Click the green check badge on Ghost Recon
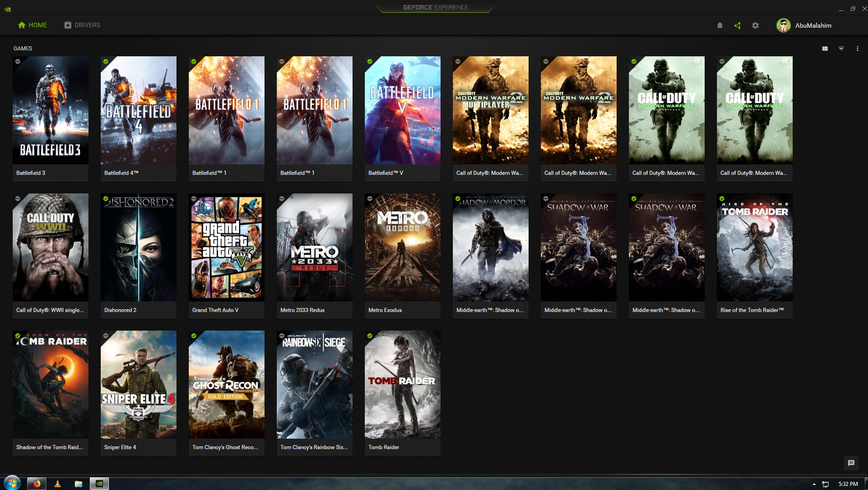Image resolution: width=868 pixels, height=490 pixels. coord(194,336)
